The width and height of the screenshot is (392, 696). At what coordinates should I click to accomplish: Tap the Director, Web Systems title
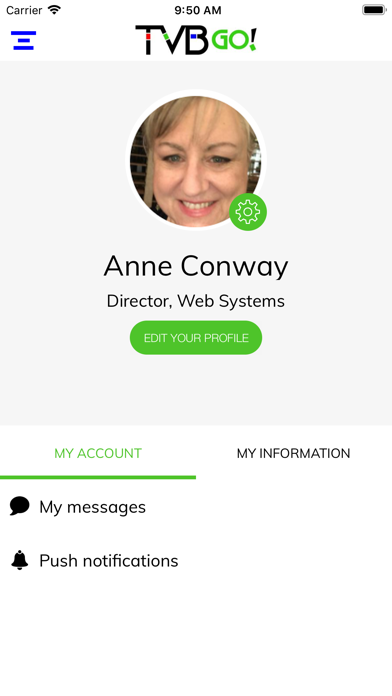pos(196,301)
